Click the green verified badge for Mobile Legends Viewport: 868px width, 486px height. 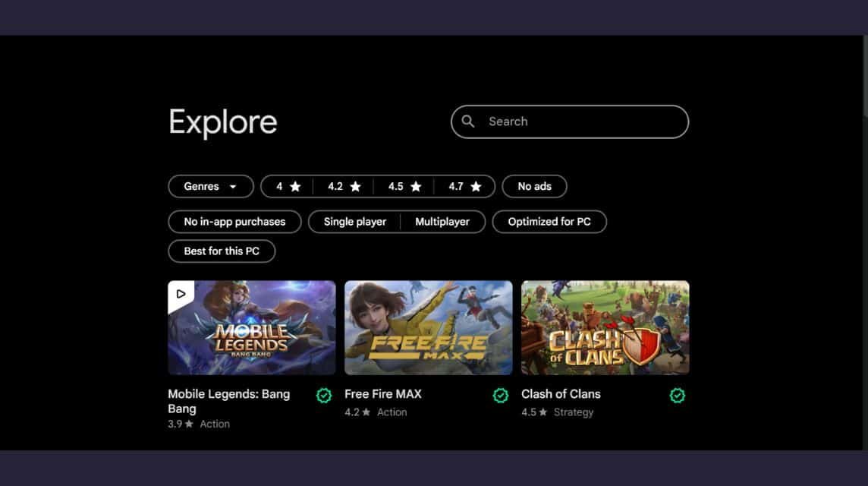[x=324, y=396]
